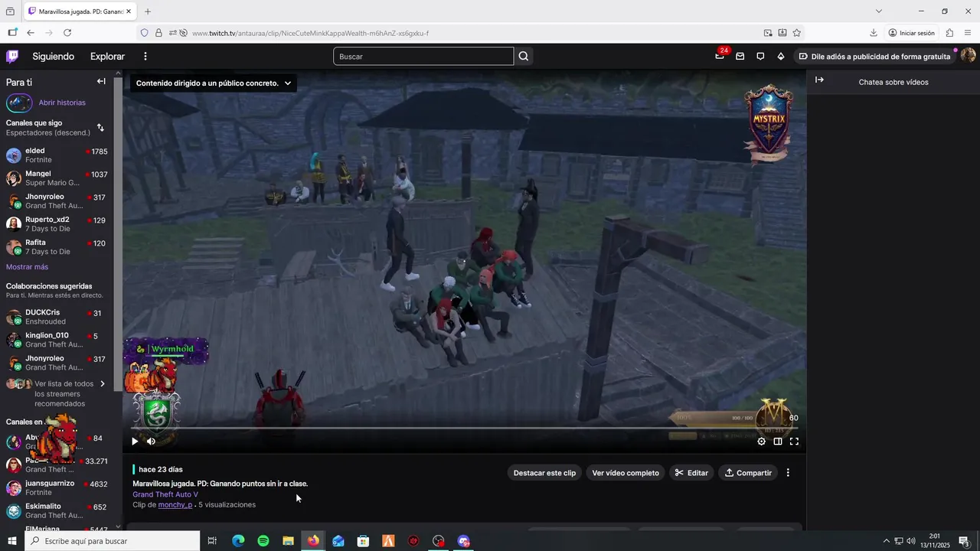Open Eskimalito channel in sidebar
Viewport: 980px width, 551px height.
click(x=57, y=510)
